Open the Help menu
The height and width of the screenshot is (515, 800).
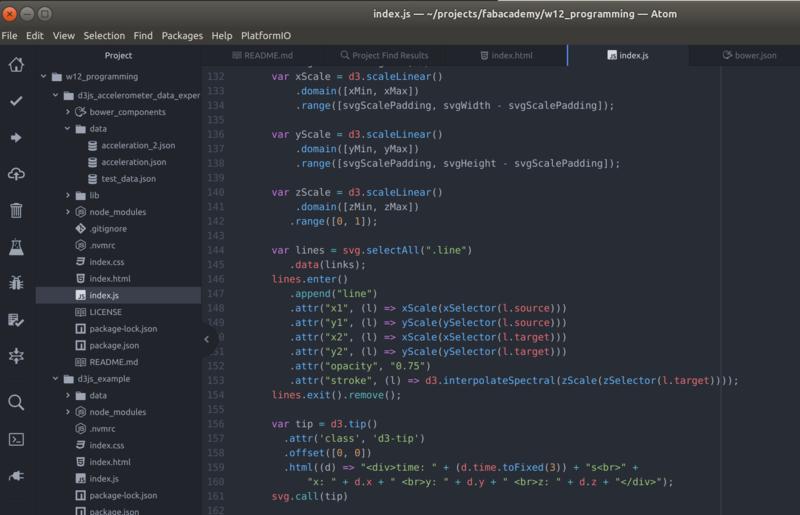[x=222, y=36]
